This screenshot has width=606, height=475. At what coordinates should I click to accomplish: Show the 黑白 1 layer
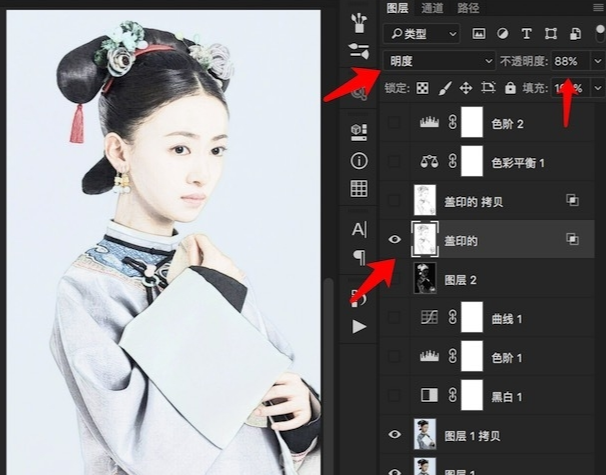[x=394, y=395]
